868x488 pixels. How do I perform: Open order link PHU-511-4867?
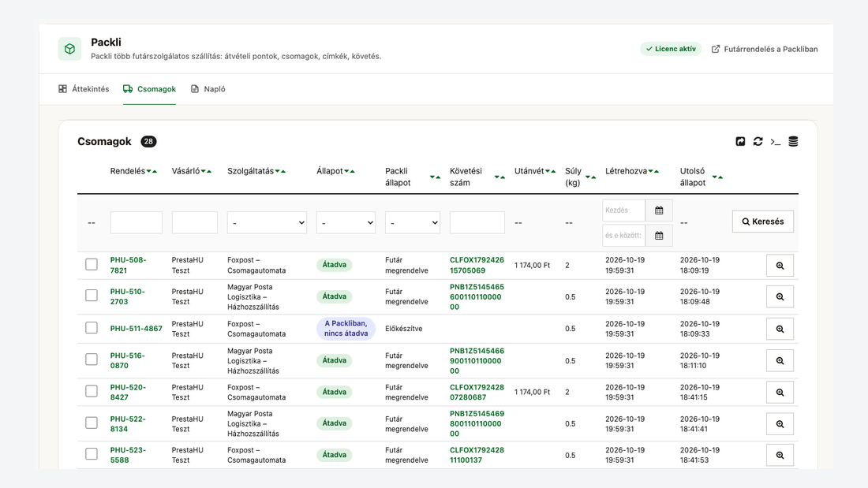point(137,329)
